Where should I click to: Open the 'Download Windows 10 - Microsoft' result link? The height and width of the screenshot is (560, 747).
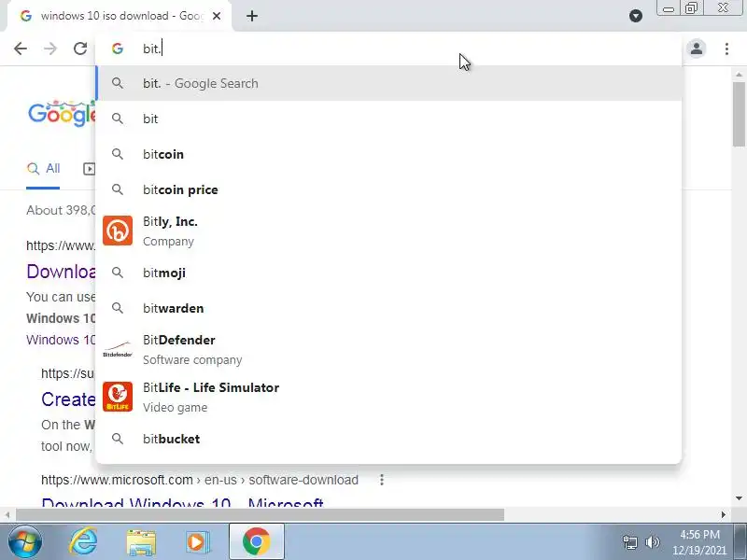[182, 503]
